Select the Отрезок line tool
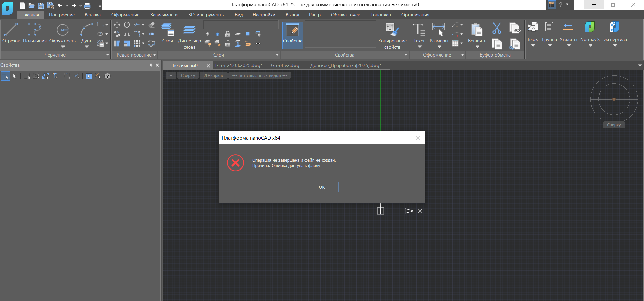644x301 pixels. (x=11, y=33)
